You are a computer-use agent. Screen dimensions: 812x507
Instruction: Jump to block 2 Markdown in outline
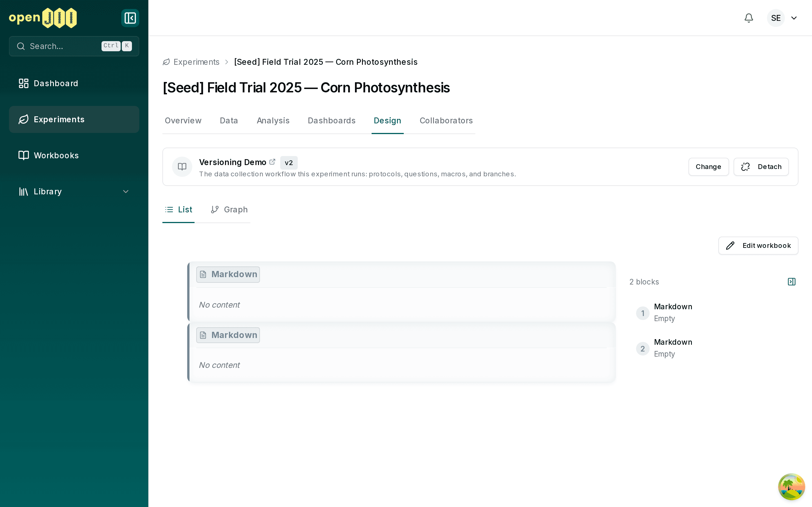click(x=673, y=348)
